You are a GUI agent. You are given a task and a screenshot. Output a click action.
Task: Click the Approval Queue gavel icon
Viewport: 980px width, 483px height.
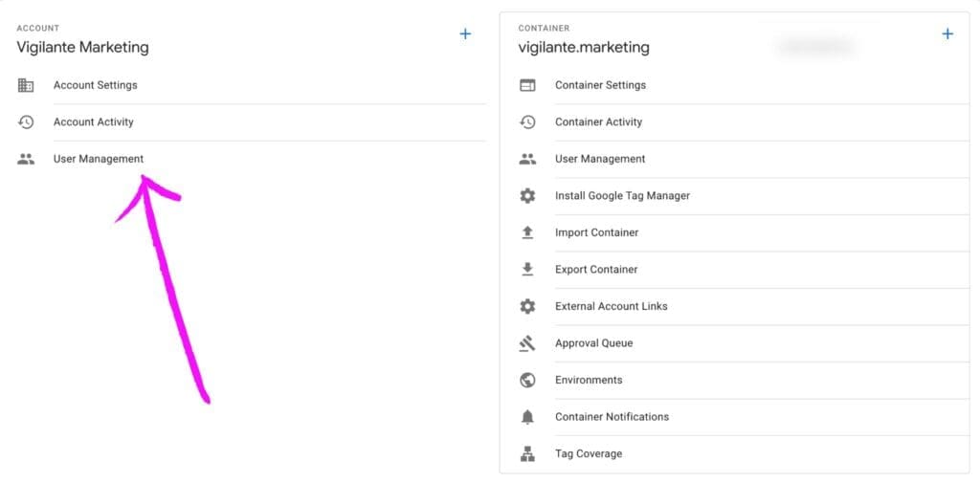tap(527, 343)
